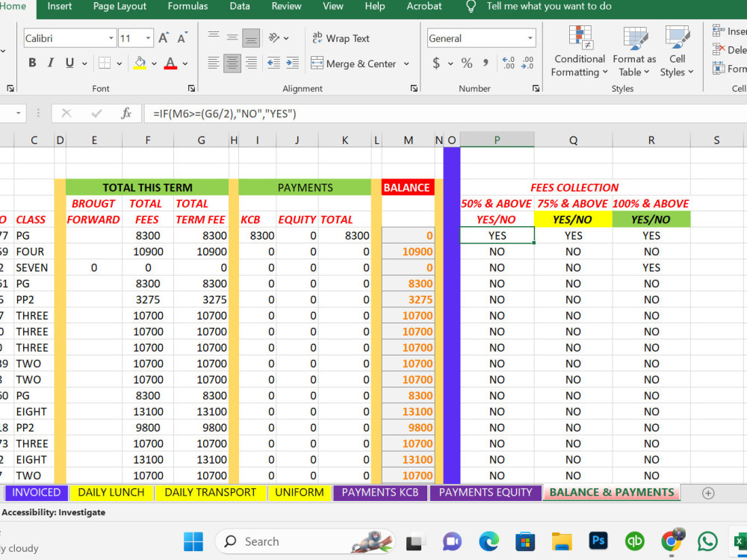Image resolution: width=747 pixels, height=560 pixels.
Task: Click Accessibility: Investigate status text
Action: [x=53, y=512]
